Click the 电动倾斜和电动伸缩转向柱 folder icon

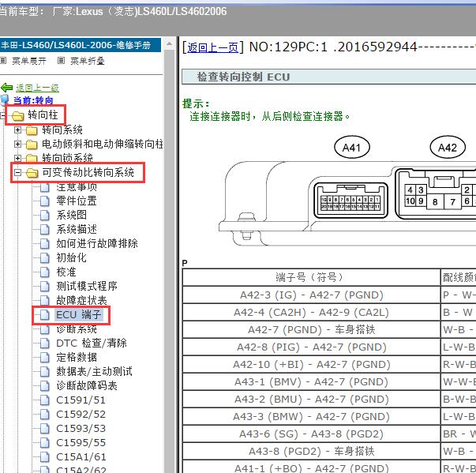pos(32,145)
